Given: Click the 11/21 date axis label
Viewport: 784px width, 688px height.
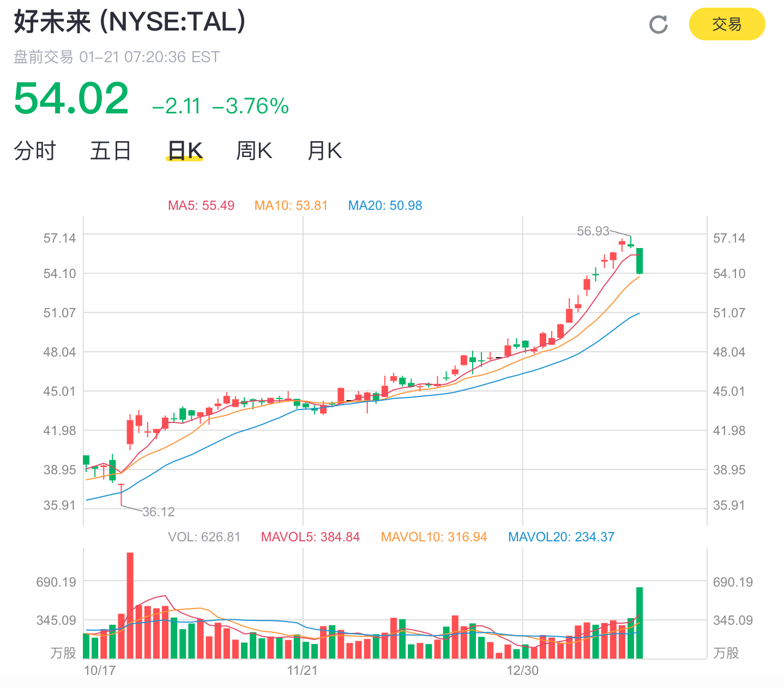Looking at the screenshot, I should pos(303,671).
